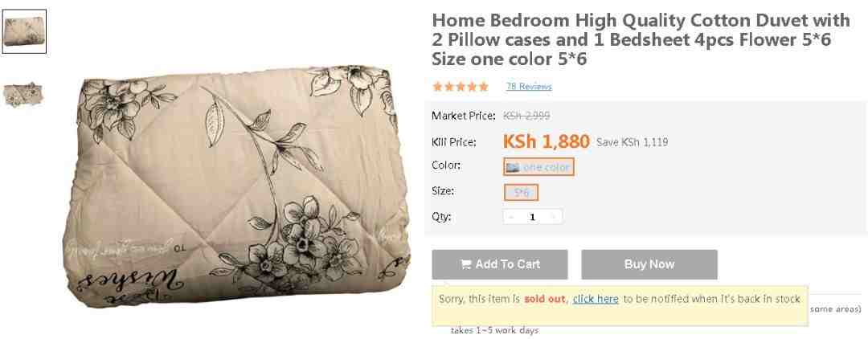Viewport: 868px width, 339px height.
Task: Click the Add To Cart button
Action: click(500, 264)
